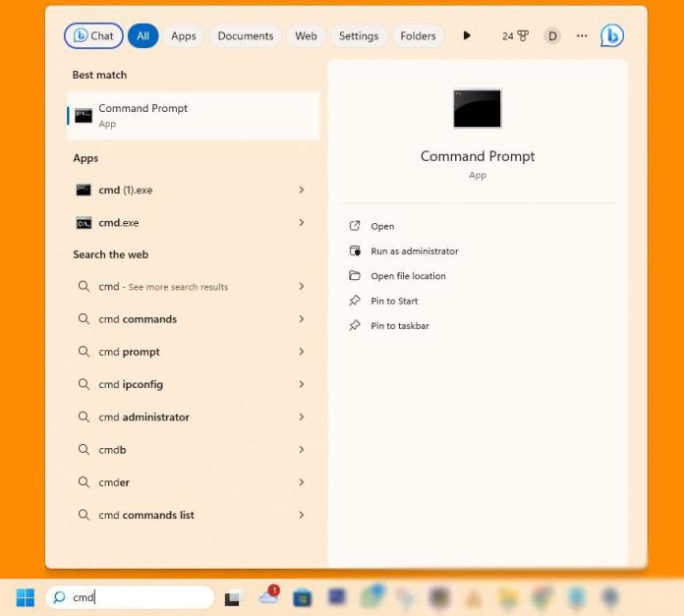Search the web for cmd commands list
Viewport: 684px width, 616px height.
pyautogui.click(x=194, y=515)
